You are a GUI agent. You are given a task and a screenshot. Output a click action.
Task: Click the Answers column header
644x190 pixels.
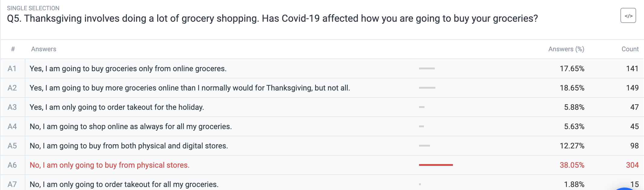click(x=44, y=49)
